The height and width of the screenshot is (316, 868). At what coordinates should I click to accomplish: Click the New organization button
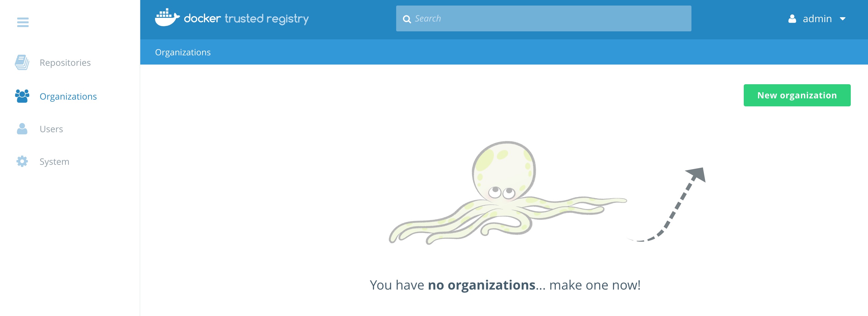(x=797, y=95)
